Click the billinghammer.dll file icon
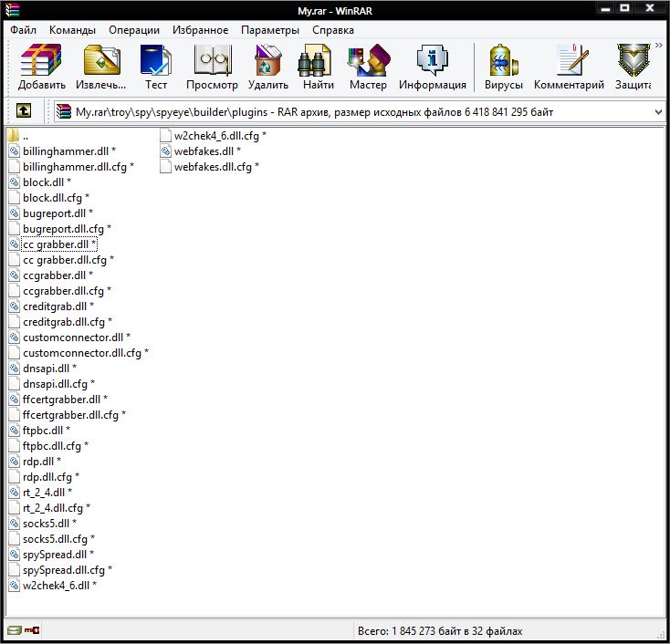The height and width of the screenshot is (644, 670). [14, 151]
